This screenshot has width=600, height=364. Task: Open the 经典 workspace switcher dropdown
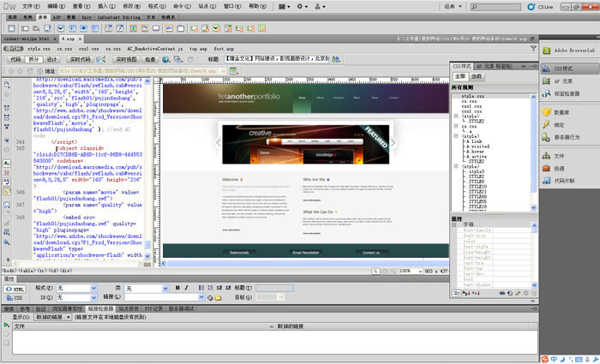453,7
